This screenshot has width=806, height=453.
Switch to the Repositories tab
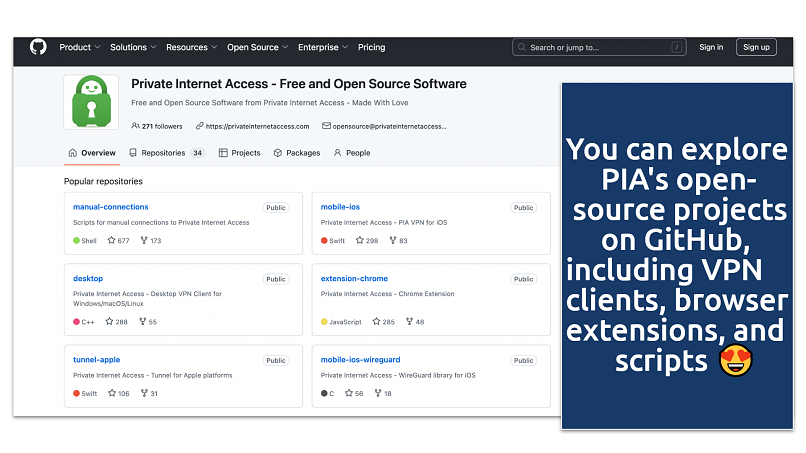(x=167, y=153)
